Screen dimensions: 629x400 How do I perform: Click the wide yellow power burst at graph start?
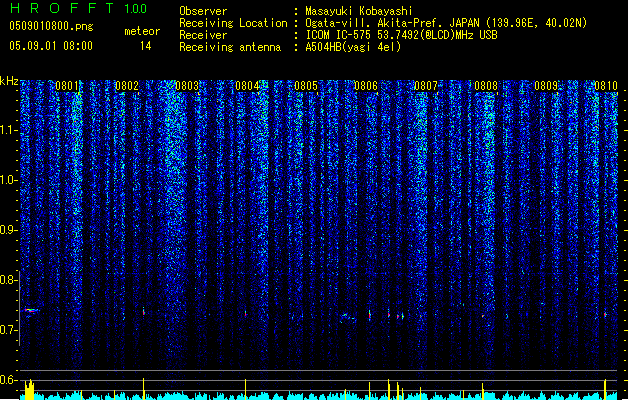click(x=30, y=390)
